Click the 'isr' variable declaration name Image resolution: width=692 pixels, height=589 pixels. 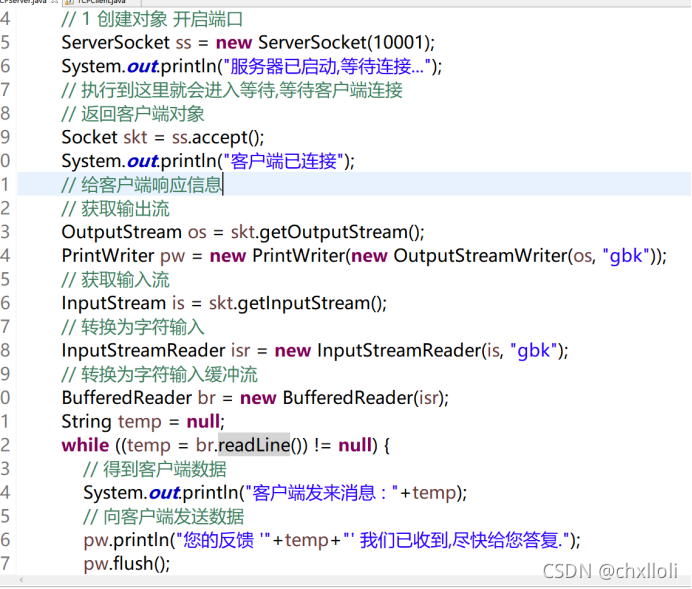pyautogui.click(x=241, y=351)
